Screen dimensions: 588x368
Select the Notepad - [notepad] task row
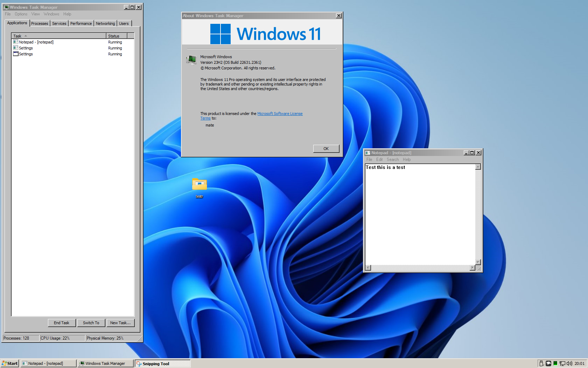click(73, 42)
